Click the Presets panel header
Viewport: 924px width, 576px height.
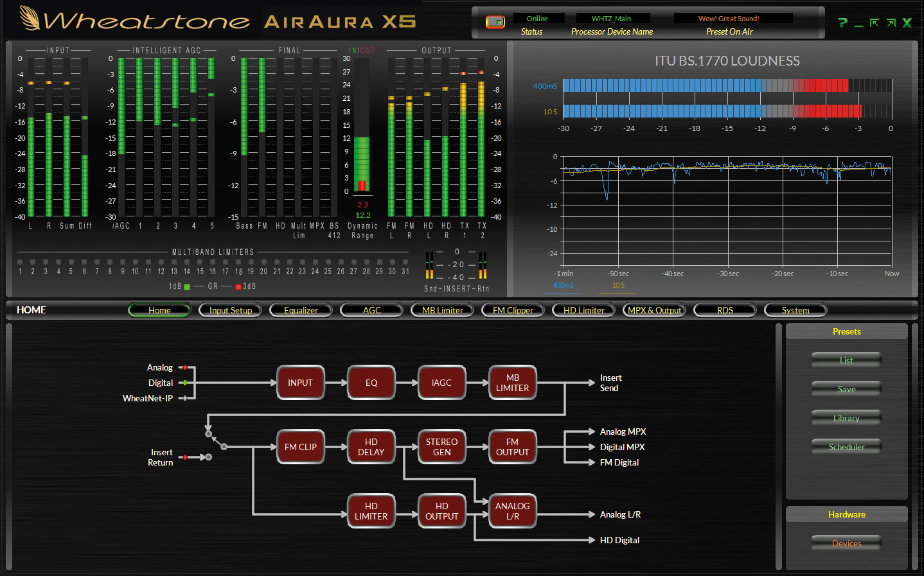coord(847,331)
